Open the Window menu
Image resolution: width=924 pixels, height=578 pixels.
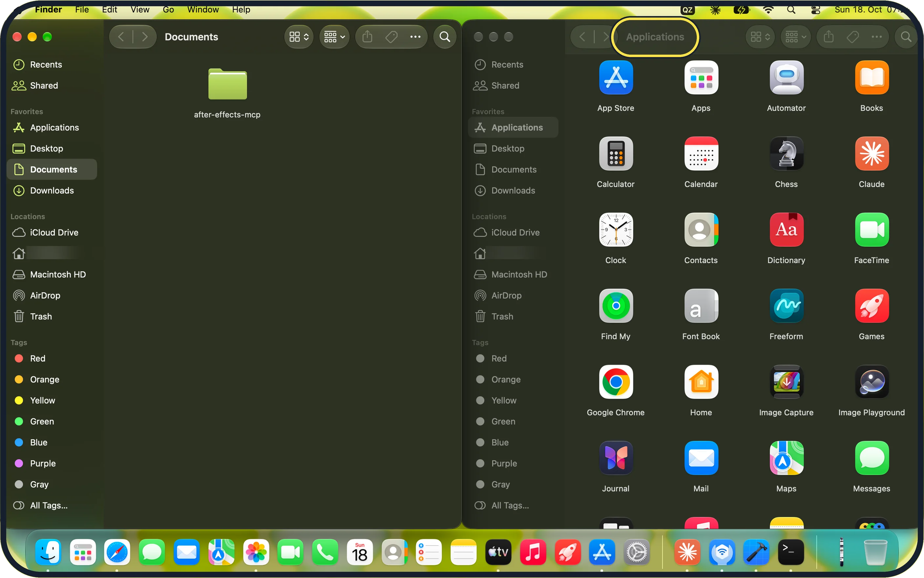[202, 10]
